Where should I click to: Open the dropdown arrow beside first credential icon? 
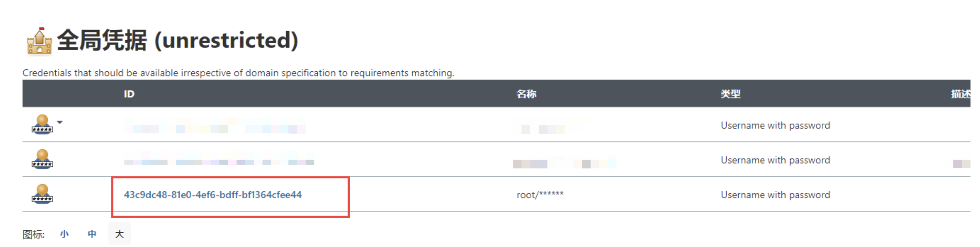point(60,122)
